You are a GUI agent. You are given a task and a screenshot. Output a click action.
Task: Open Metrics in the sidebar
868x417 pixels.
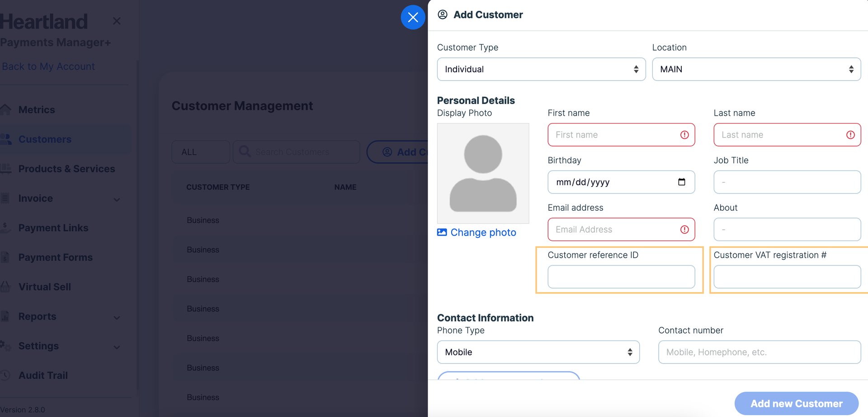coord(37,109)
